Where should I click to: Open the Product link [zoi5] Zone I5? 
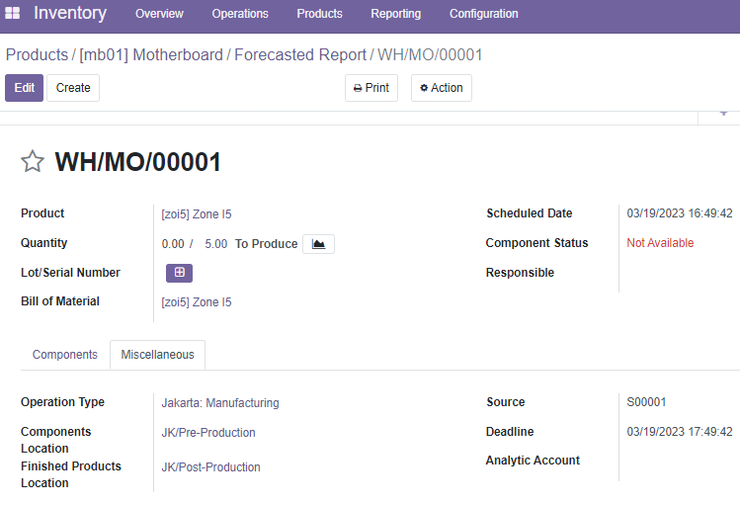coord(196,214)
